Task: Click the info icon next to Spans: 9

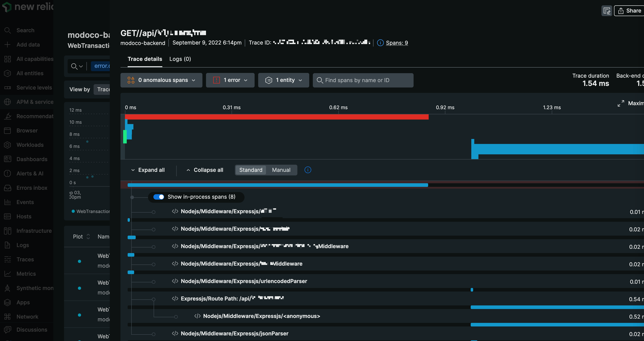Action: click(380, 43)
